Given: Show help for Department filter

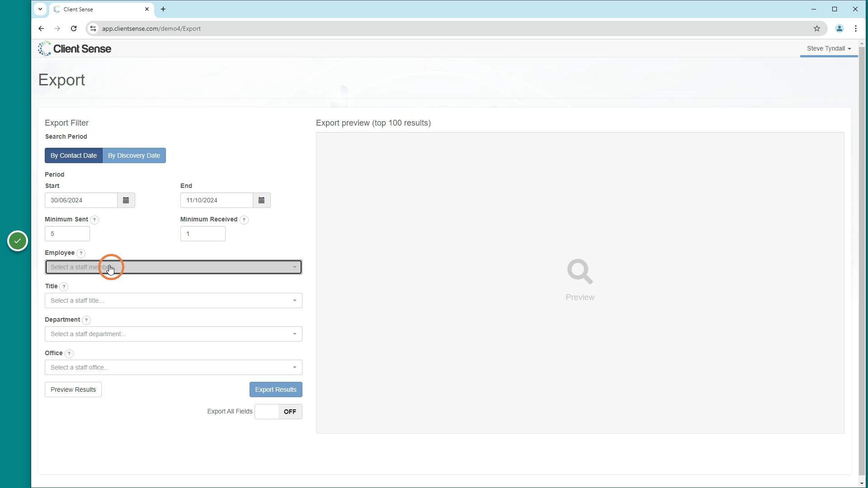Looking at the screenshot, I should tap(86, 320).
